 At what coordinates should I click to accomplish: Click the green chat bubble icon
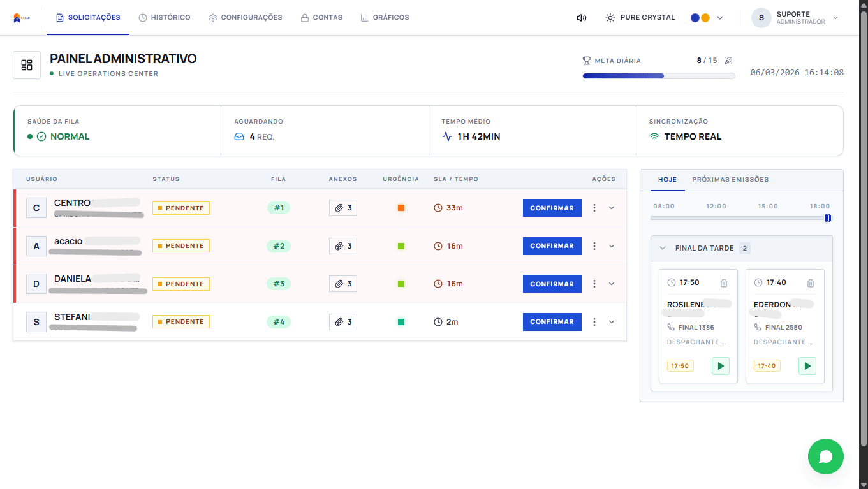[825, 456]
